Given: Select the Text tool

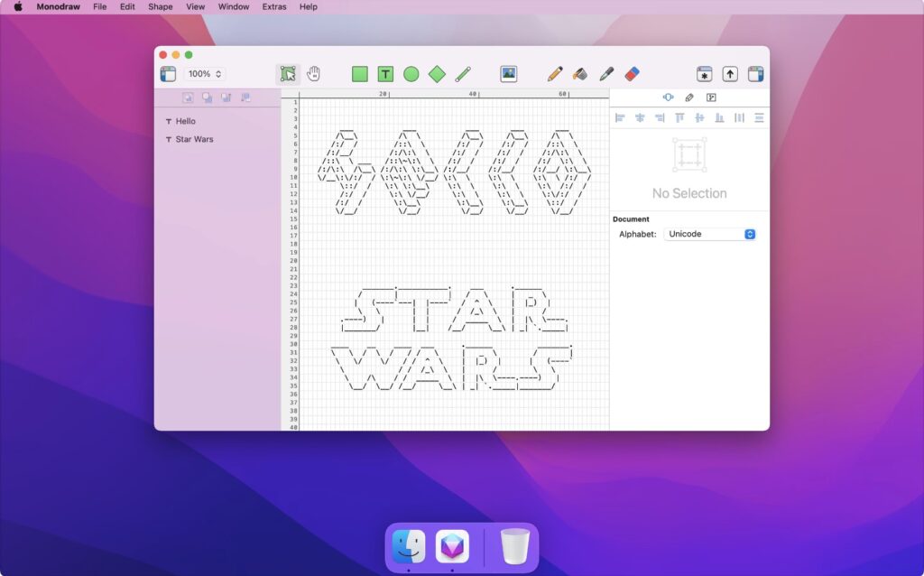Looking at the screenshot, I should coord(385,74).
